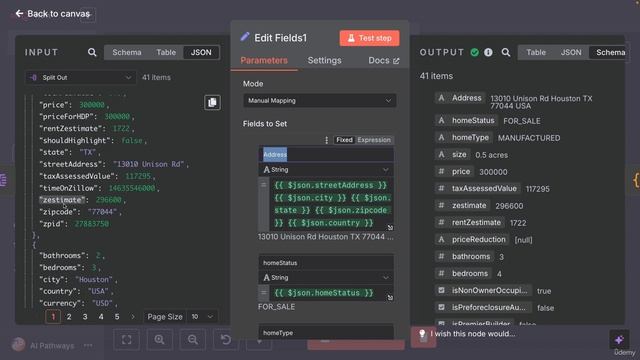The image size is (640, 360).
Task: Open the Page Size dropdown
Action: [x=202, y=317]
